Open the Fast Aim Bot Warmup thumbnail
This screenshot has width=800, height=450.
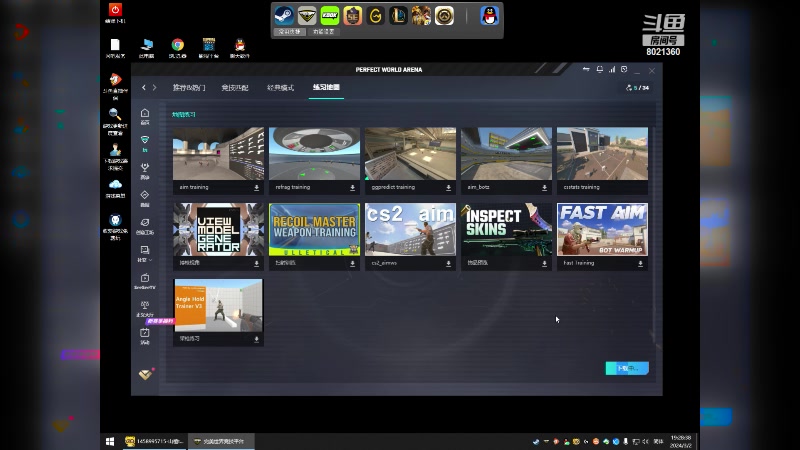(x=603, y=230)
